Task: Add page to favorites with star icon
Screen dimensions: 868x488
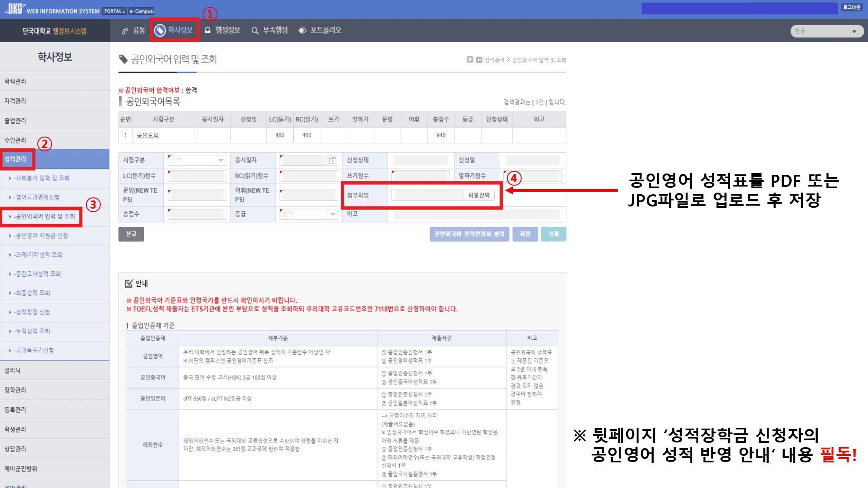Action: (470, 59)
